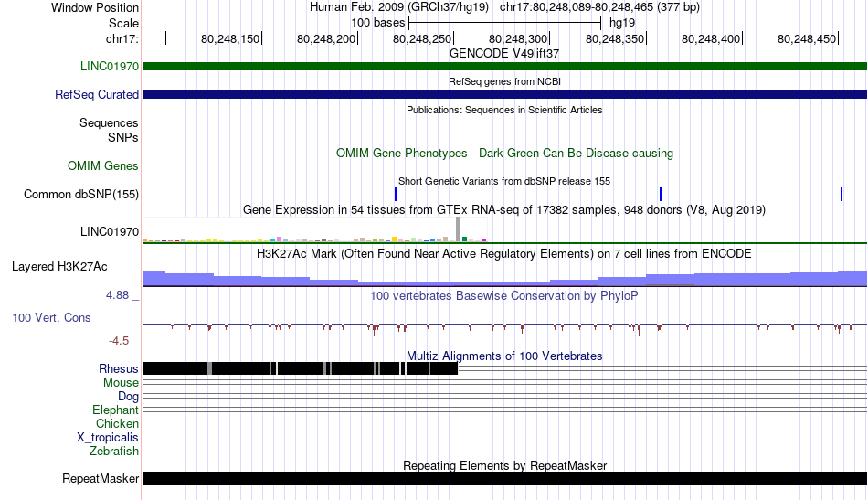Click the OMIM Gene Phenotypes track title
This screenshot has height=500, width=868.
click(x=504, y=154)
